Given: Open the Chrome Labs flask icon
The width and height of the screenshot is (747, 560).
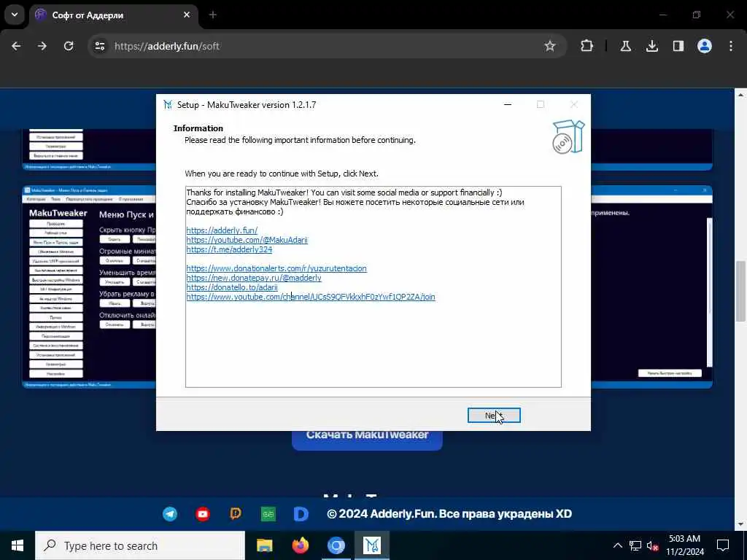Looking at the screenshot, I should click(x=625, y=46).
